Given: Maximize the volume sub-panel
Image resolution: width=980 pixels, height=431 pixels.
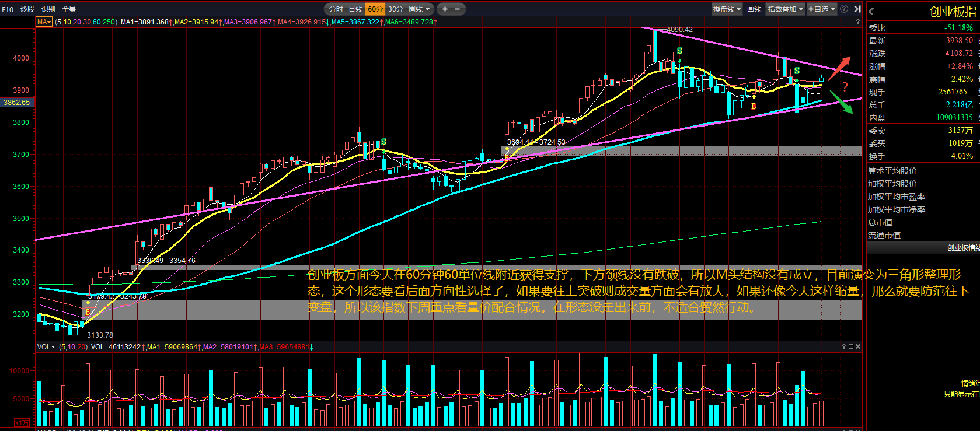Looking at the screenshot, I should coord(850,346).
